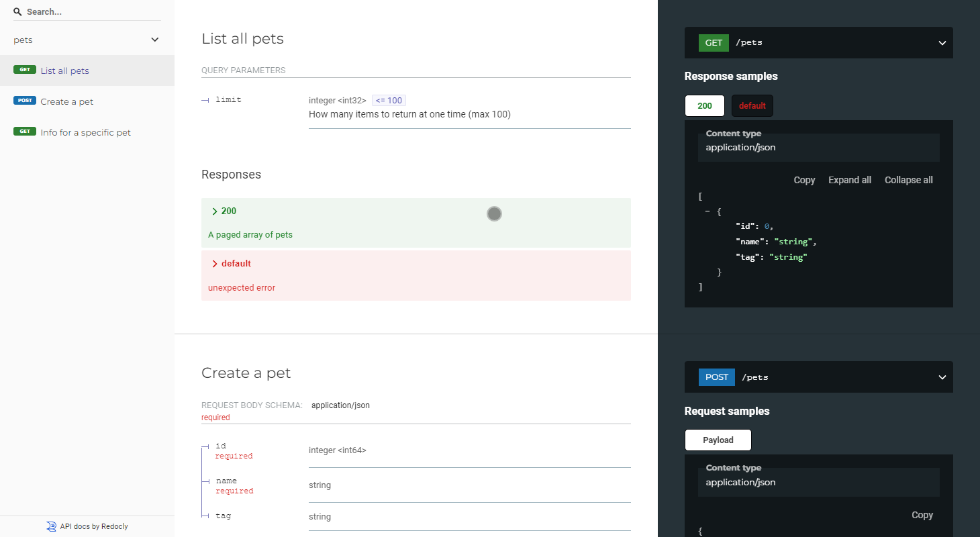The image size is (980, 537).
Task: Collapse the POST /pets sample panel chevron
Action: [x=941, y=377]
